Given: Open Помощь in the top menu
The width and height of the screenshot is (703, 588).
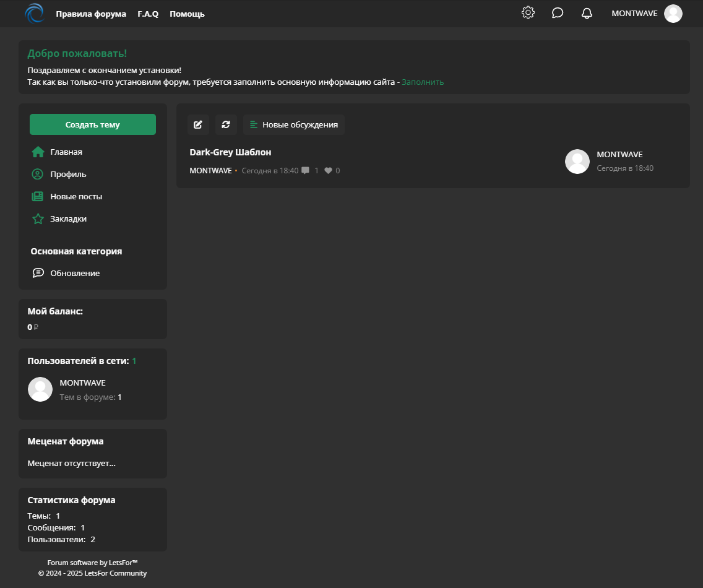Looking at the screenshot, I should [187, 14].
